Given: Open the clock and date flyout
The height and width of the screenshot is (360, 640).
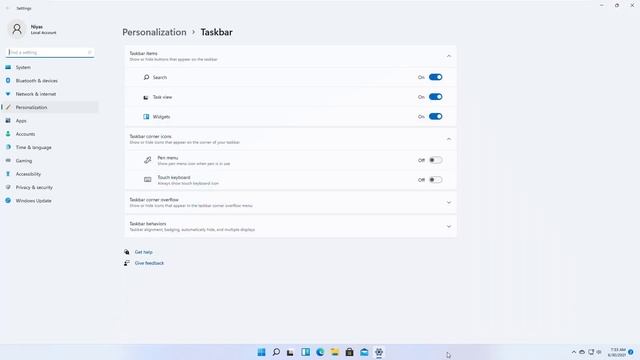Looking at the screenshot, I should [x=617, y=352].
